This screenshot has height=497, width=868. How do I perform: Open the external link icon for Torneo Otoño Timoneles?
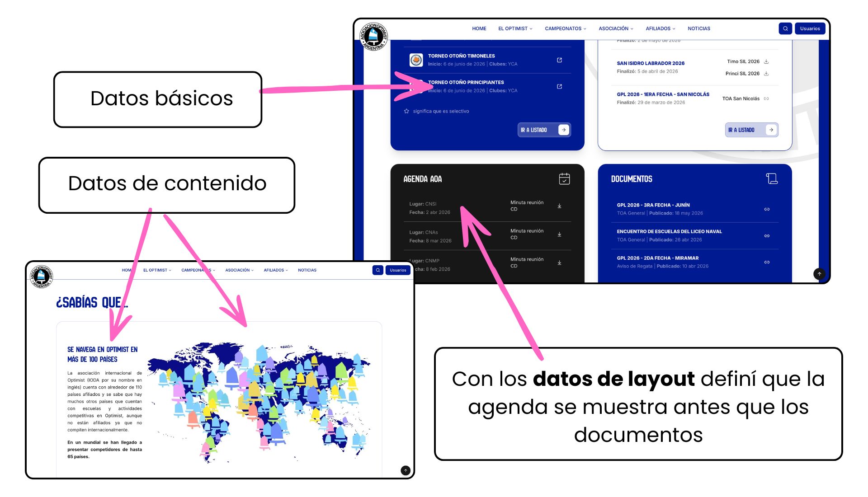pos(559,60)
